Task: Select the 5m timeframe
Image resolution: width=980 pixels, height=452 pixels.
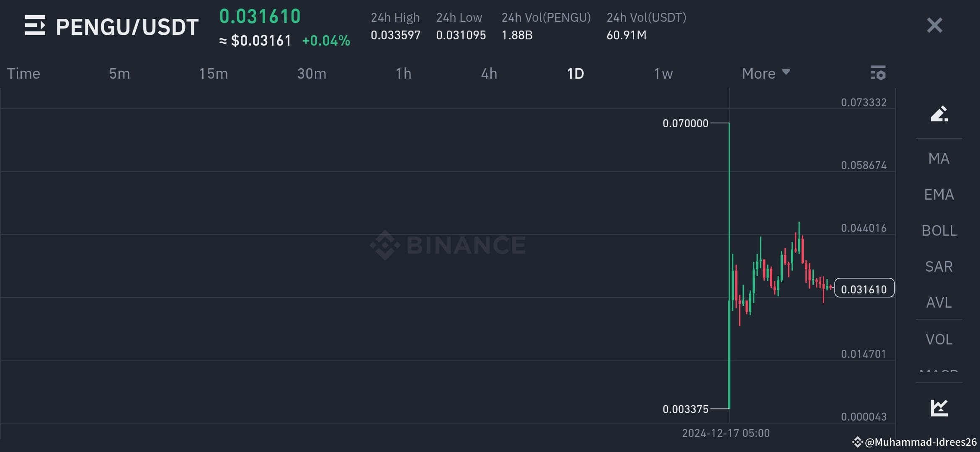Action: [x=119, y=73]
